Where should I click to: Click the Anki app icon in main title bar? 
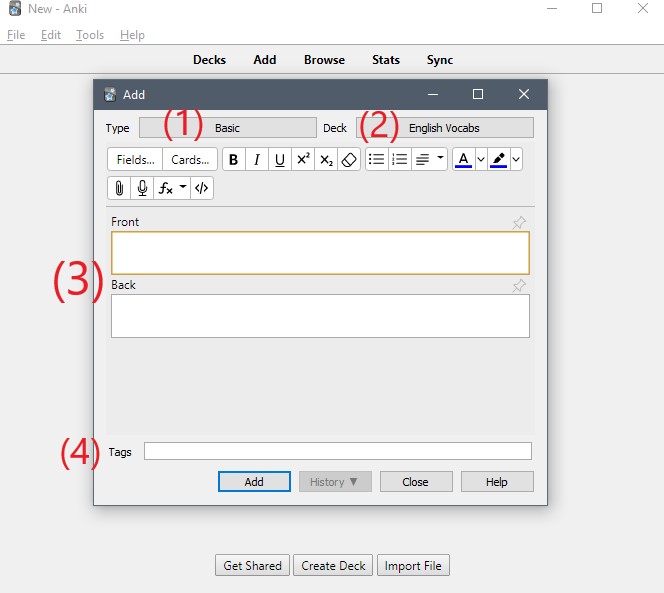point(15,8)
